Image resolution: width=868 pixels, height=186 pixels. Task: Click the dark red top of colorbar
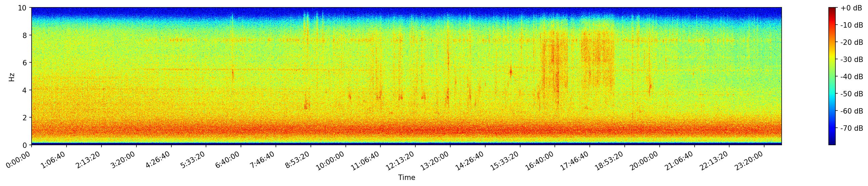(832, 9)
